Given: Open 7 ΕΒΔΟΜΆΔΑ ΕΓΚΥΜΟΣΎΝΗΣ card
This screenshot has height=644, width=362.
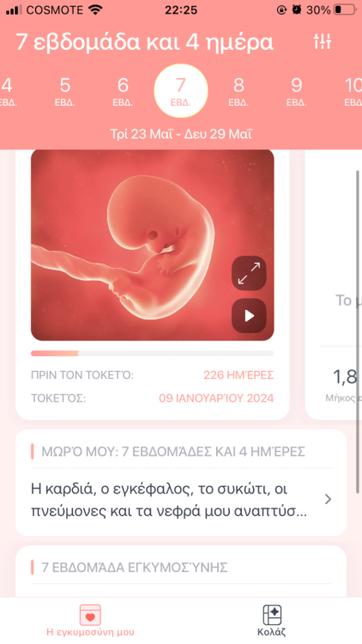Looking at the screenshot, I should (x=181, y=571).
